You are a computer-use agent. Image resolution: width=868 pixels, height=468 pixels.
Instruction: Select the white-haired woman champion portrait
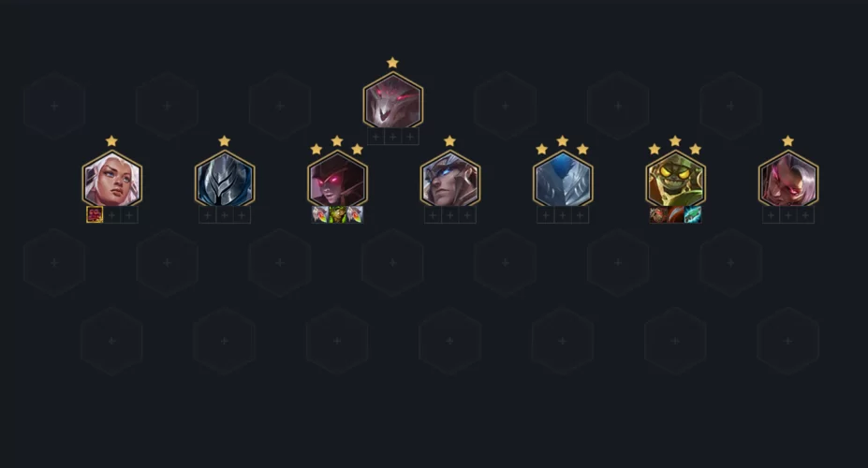click(111, 179)
